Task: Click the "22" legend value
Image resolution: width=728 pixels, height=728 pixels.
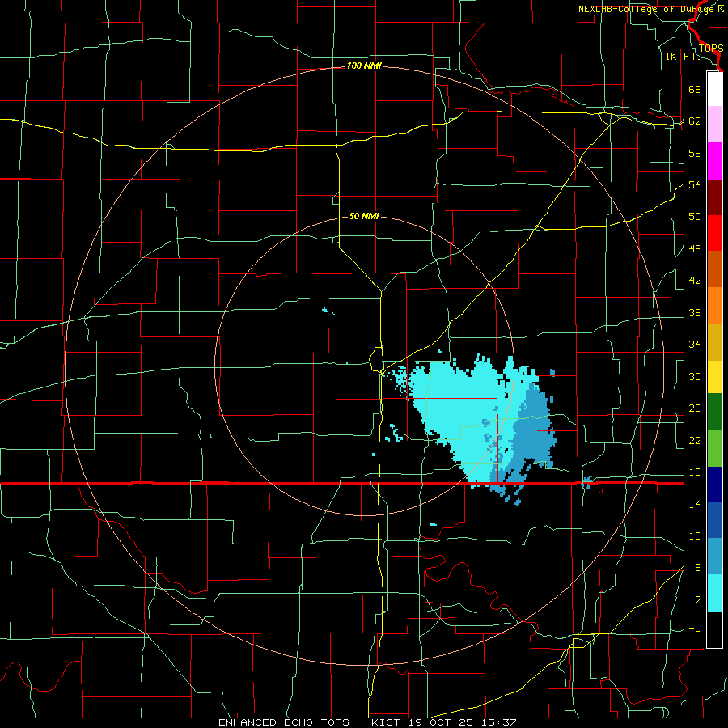Action: [x=695, y=441]
